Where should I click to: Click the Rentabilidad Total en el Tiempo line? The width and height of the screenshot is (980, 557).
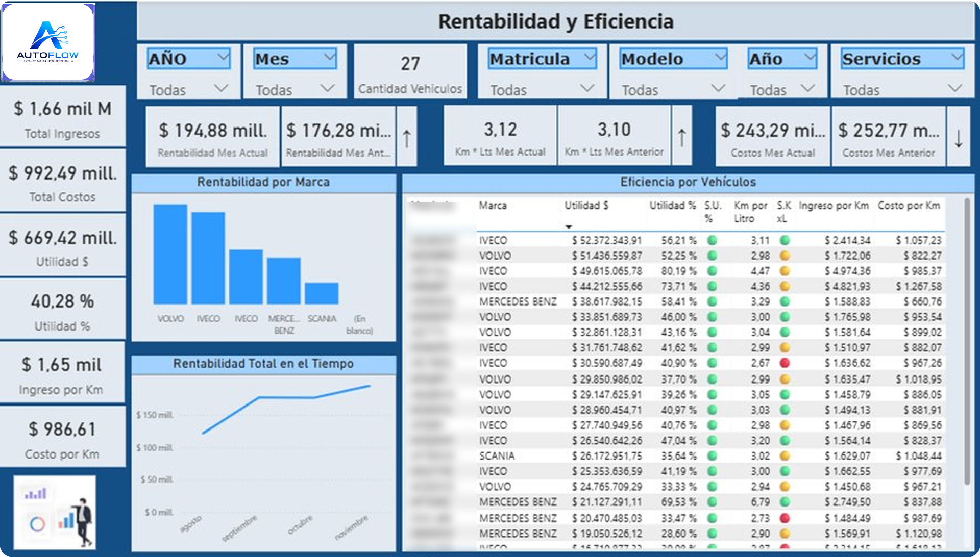tap(286, 398)
